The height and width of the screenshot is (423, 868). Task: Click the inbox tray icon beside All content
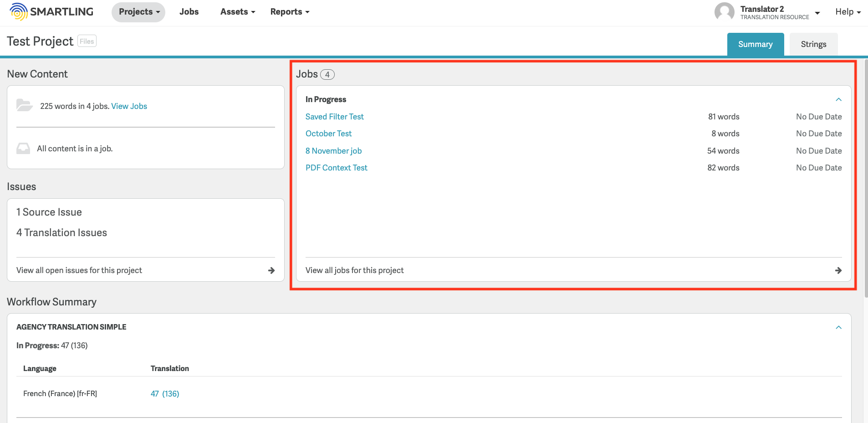point(23,149)
